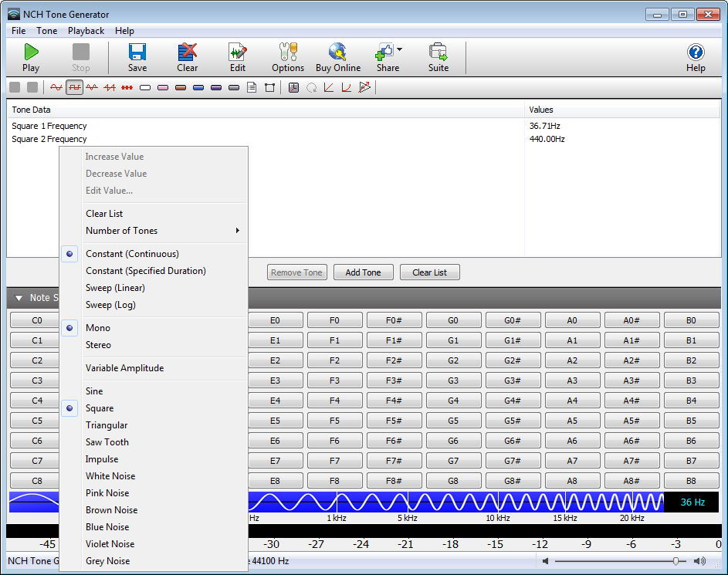Click the Buy Online toolbar icon

pos(337,52)
